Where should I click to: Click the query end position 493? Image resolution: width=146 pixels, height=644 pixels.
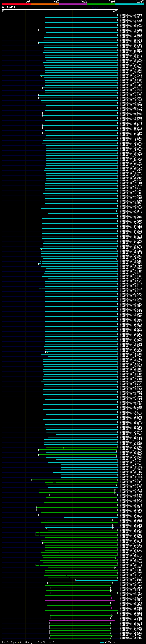[115, 11]
